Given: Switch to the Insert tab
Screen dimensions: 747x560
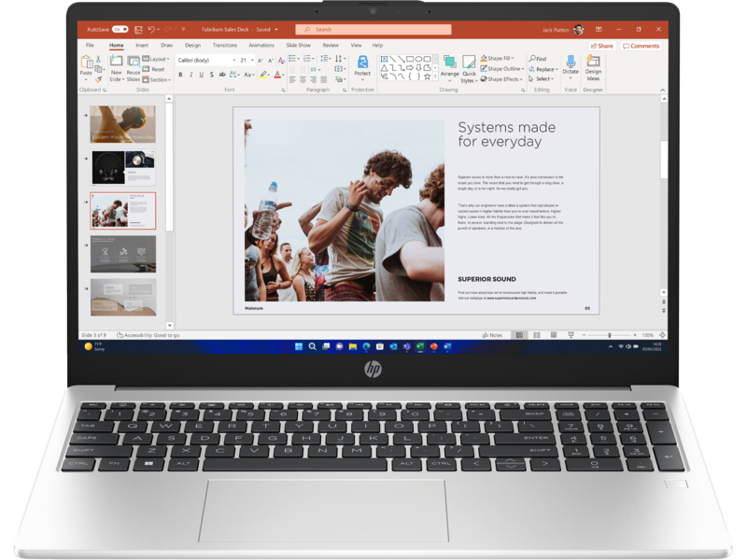Looking at the screenshot, I should (x=142, y=45).
